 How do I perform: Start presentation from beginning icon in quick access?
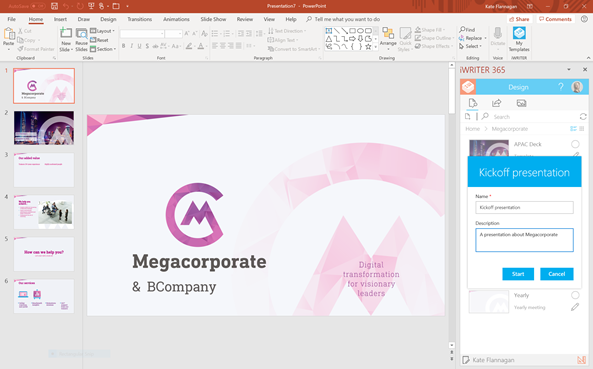pyautogui.click(x=91, y=6)
